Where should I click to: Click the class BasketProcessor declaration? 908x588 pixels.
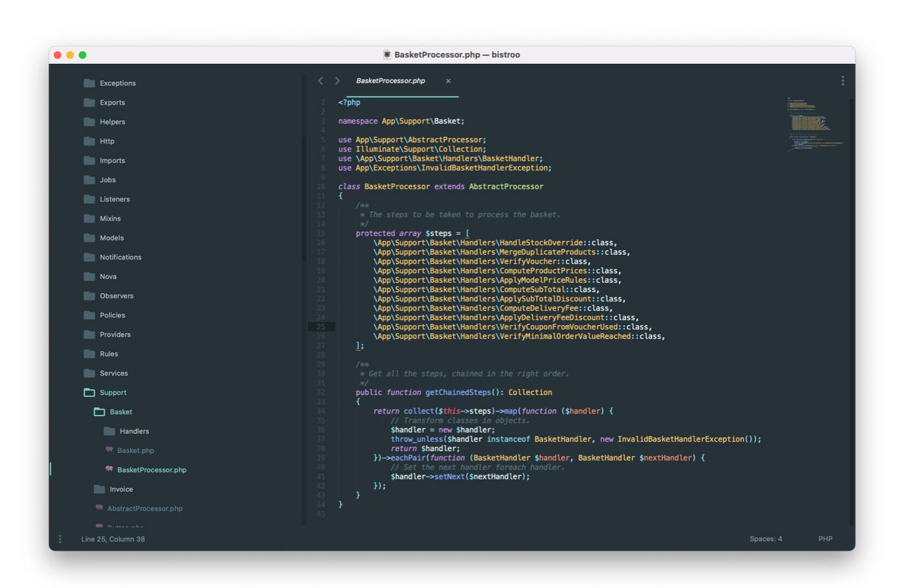click(x=441, y=186)
